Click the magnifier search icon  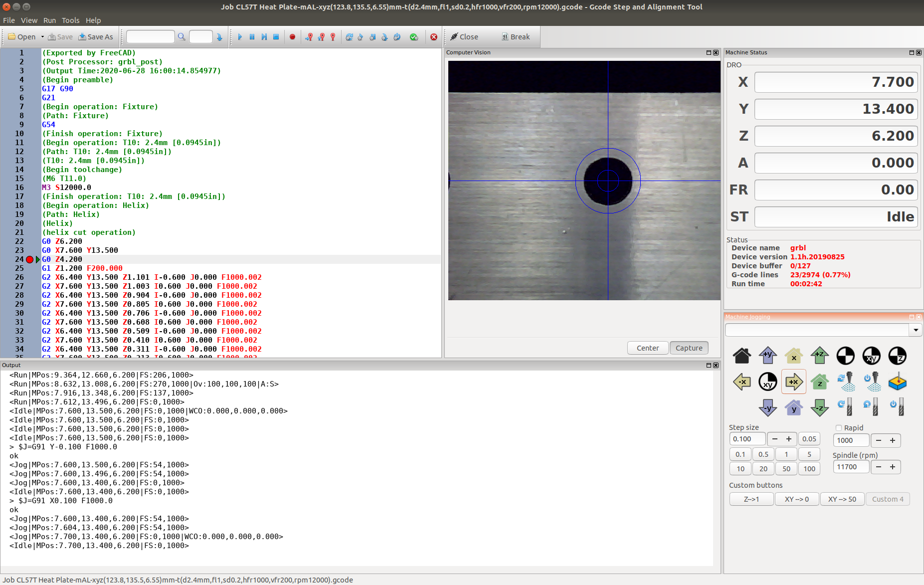pyautogui.click(x=182, y=37)
